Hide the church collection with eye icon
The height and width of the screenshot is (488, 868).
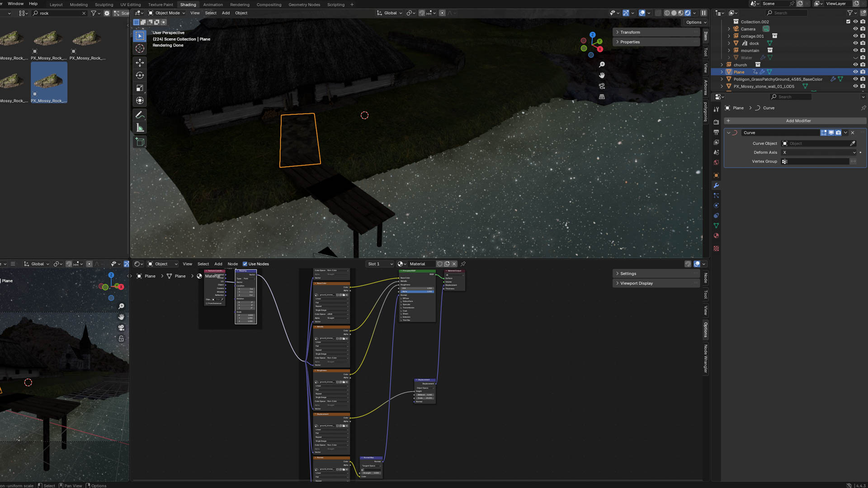(855, 65)
